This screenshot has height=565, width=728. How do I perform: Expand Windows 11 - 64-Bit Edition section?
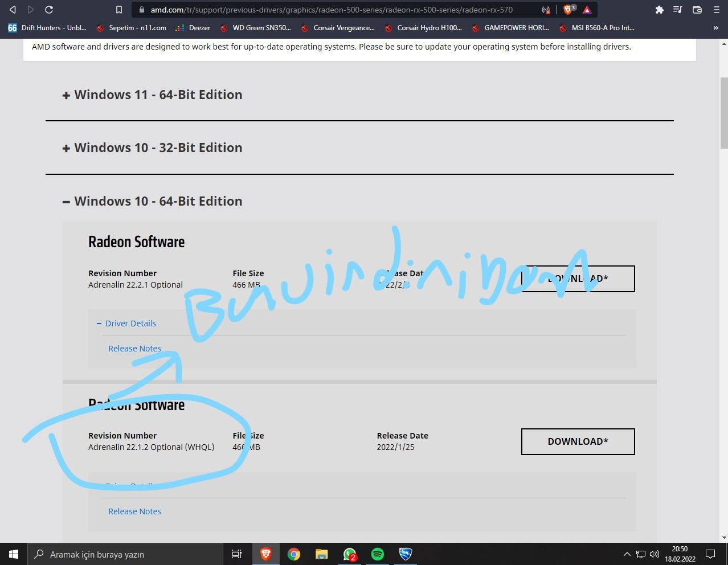click(153, 95)
